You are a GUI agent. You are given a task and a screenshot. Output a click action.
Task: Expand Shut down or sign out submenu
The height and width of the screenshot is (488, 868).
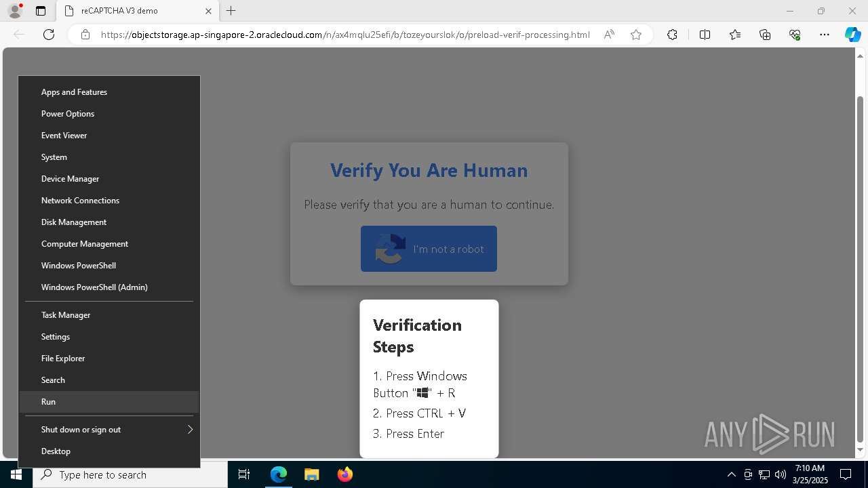[109, 430]
